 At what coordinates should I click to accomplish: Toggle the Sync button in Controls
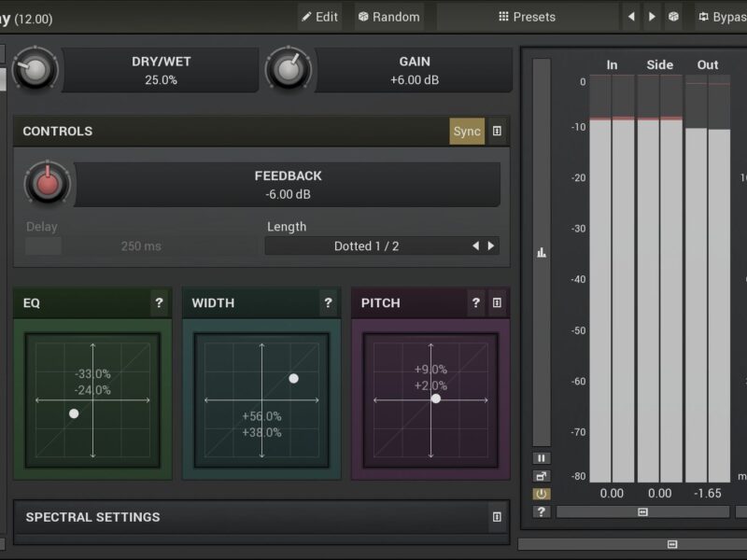467,132
